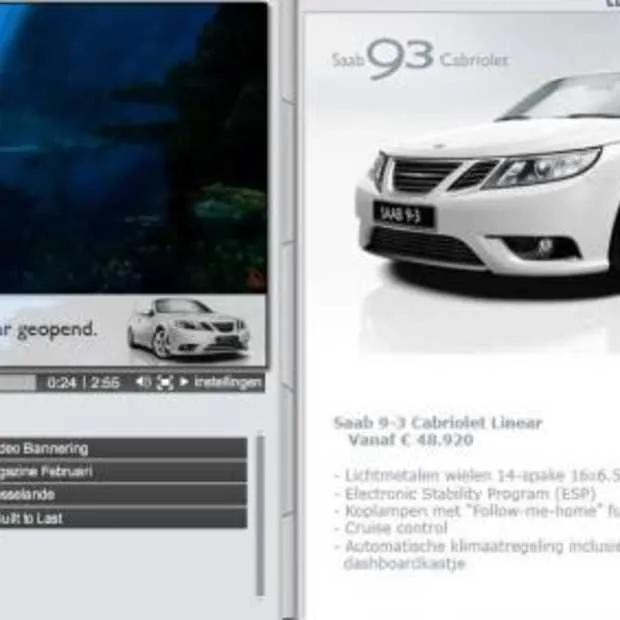Screen dimensions: 620x620
Task: Play the Video Bannering playlist item
Action: coord(123,448)
